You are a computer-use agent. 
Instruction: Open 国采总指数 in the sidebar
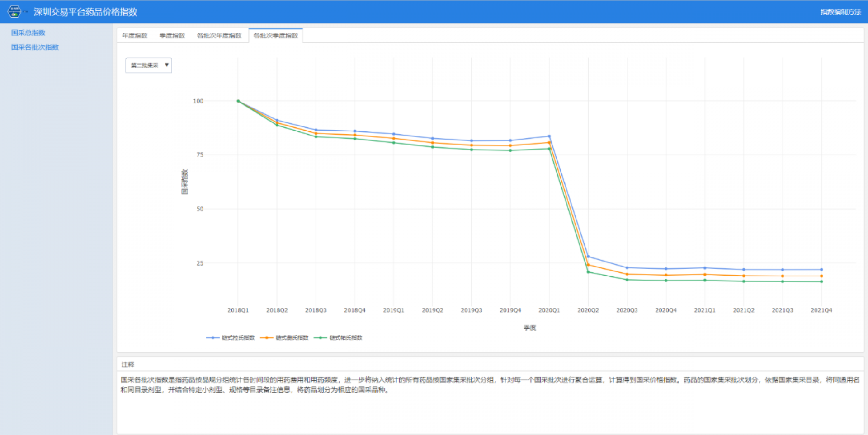click(x=28, y=33)
